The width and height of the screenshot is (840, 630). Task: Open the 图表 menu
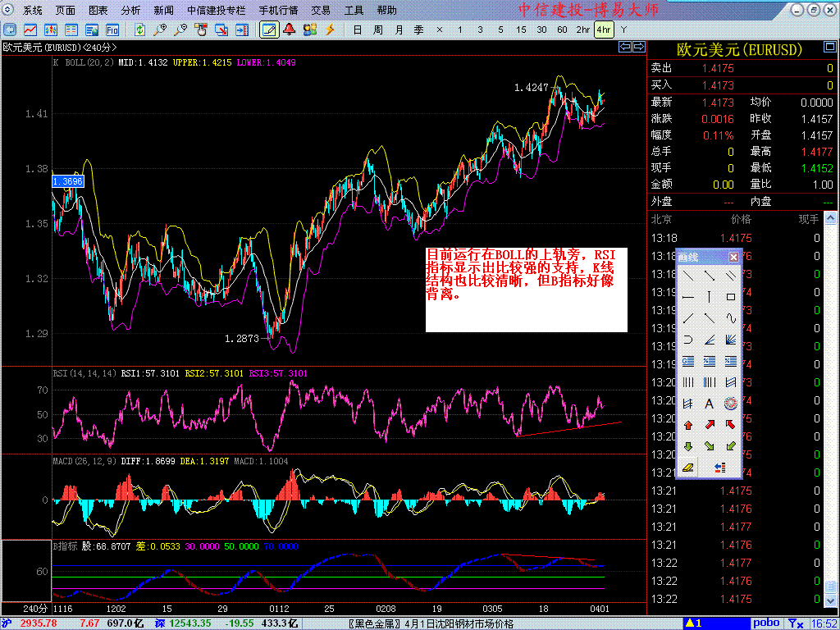pos(98,10)
